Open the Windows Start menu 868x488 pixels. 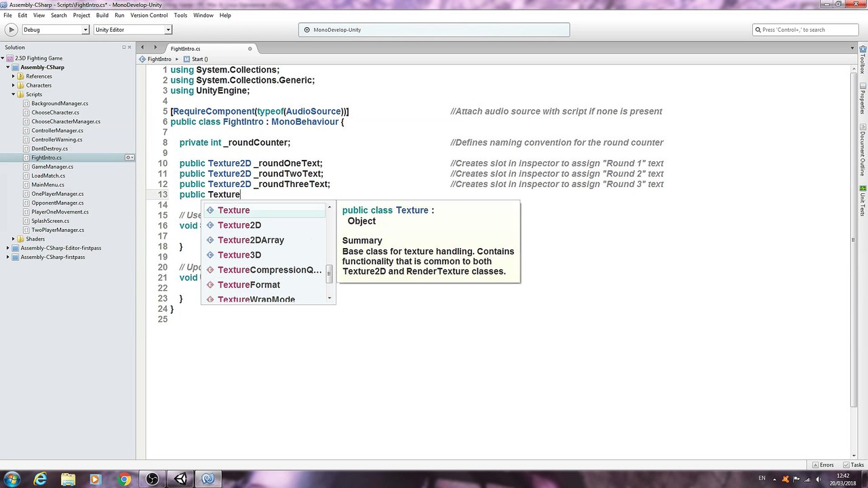[12, 479]
